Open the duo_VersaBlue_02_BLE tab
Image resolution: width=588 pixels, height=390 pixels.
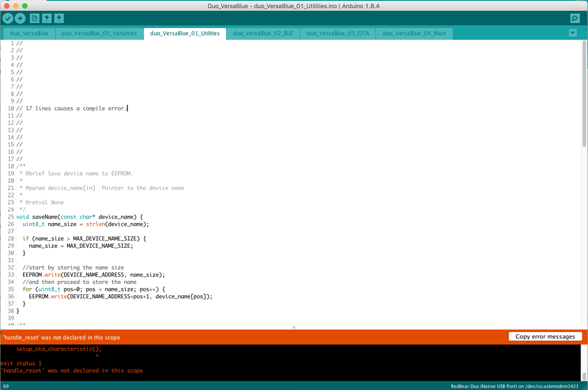263,33
